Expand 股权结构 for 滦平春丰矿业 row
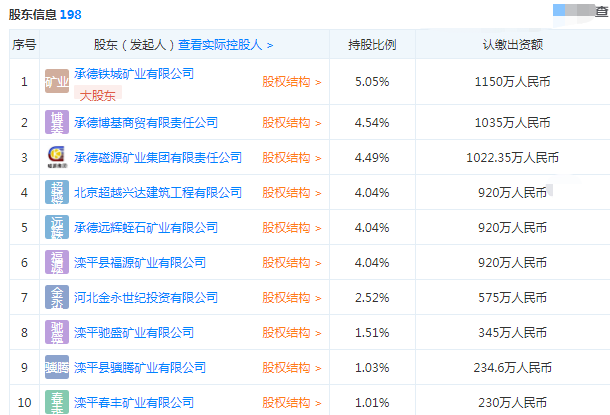This screenshot has width=610, height=415. 292,403
